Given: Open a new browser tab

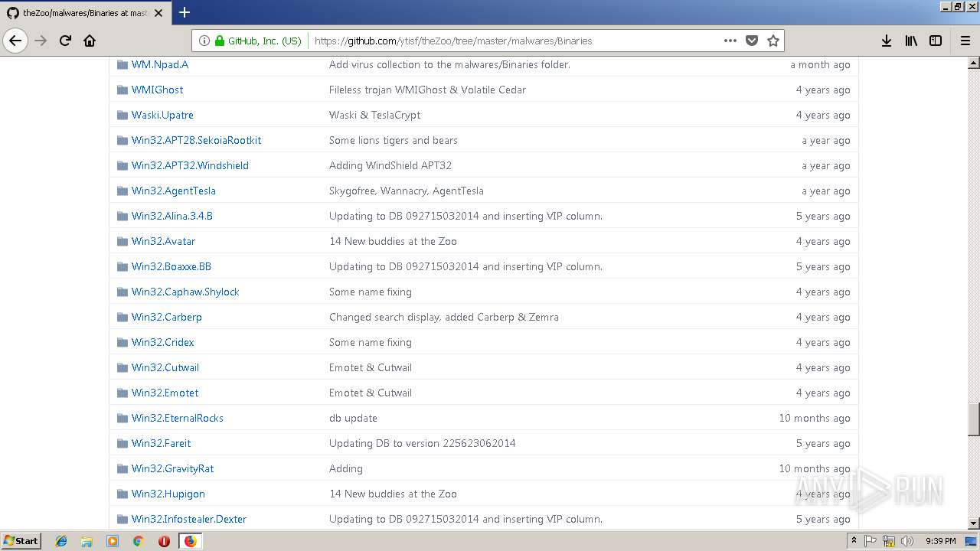Looking at the screenshot, I should 185,12.
